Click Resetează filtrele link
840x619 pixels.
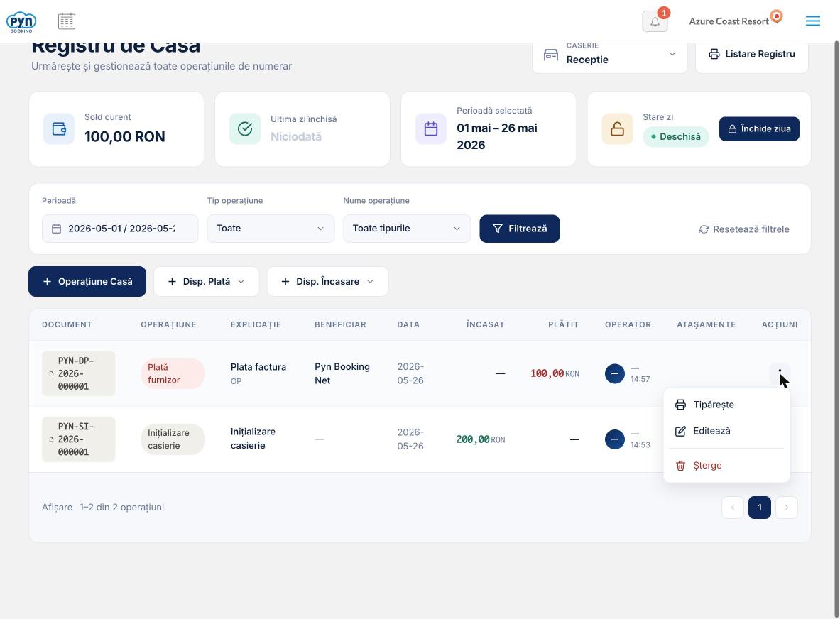point(743,229)
